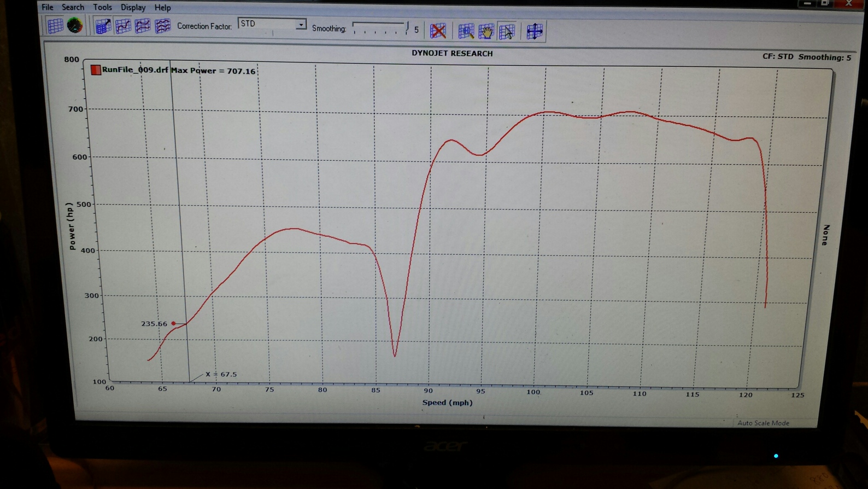Open the File menu
Viewport: 868px width, 489px height.
click(48, 7)
